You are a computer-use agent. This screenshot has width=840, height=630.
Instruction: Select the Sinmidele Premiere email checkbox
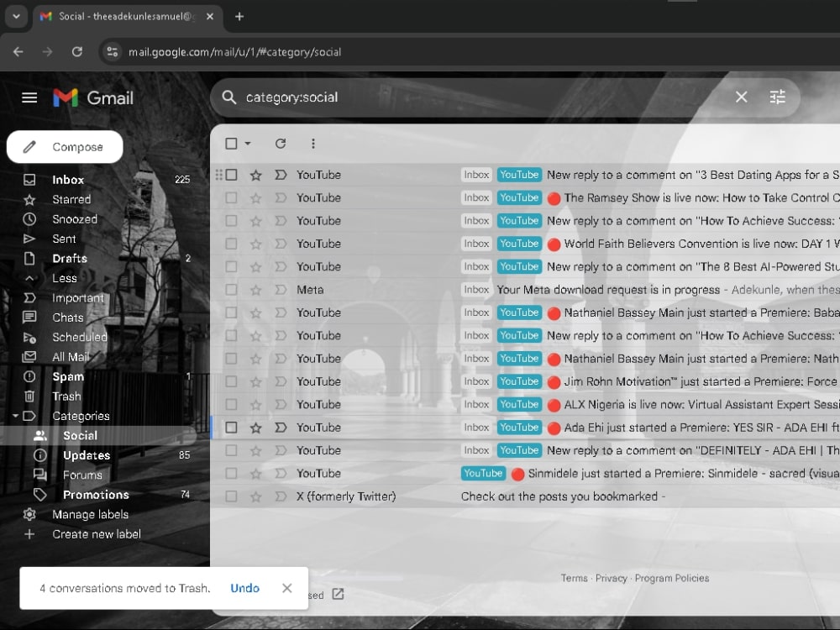click(231, 474)
